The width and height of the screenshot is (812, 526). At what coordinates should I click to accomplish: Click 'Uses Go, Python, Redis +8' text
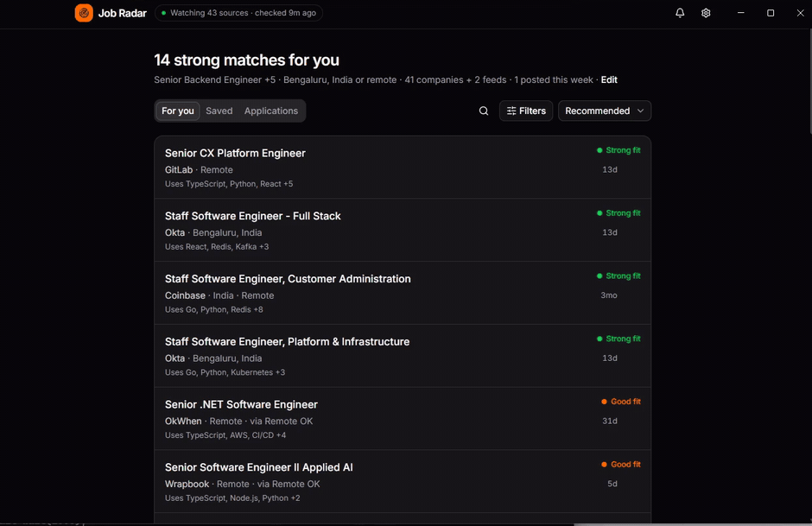click(214, 309)
